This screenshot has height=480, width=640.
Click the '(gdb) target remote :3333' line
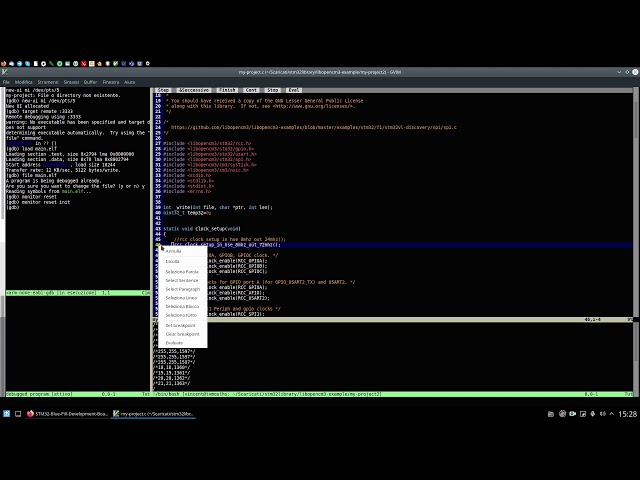[x=39, y=111]
